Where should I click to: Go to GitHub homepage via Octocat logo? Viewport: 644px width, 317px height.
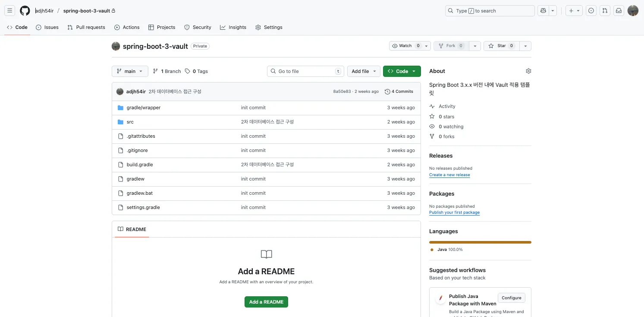tap(25, 11)
